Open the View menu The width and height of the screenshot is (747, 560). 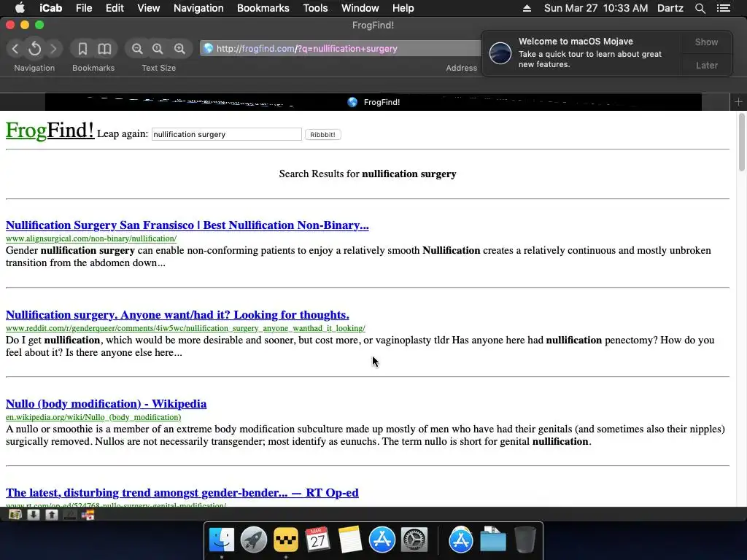coord(148,8)
